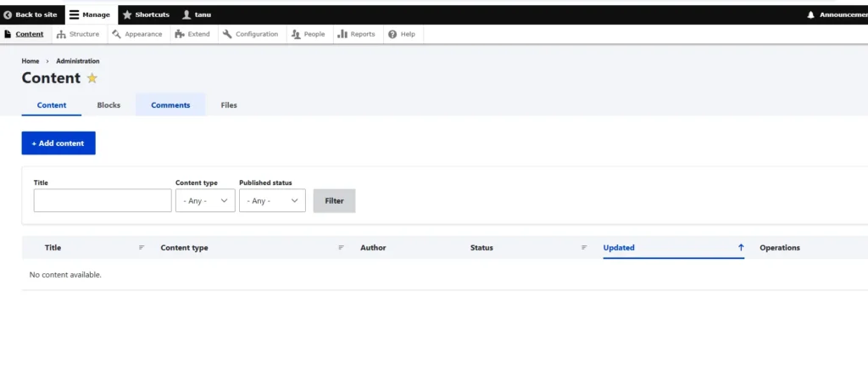Click the Content type column sort icon
Viewport: 868px width, 387px height.
coord(342,247)
